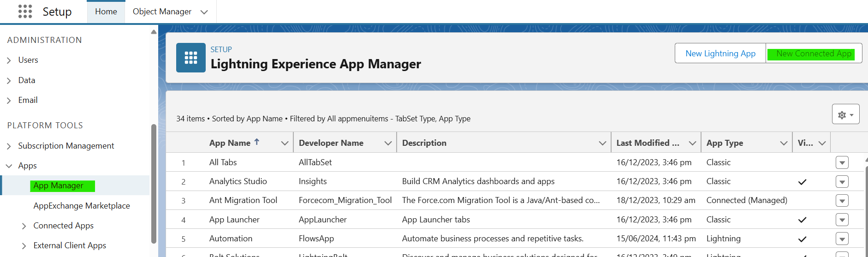Expand Connected Apps in sidebar

[x=24, y=226]
